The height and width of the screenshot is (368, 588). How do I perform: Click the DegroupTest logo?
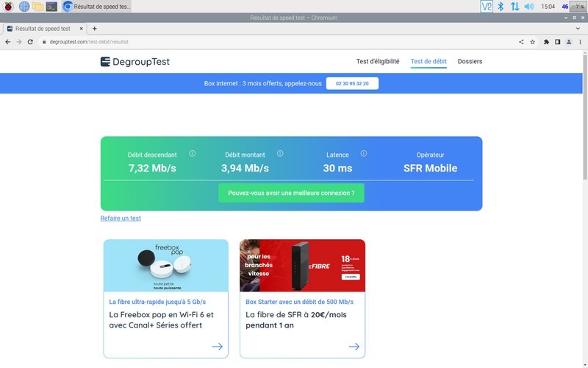click(x=135, y=62)
